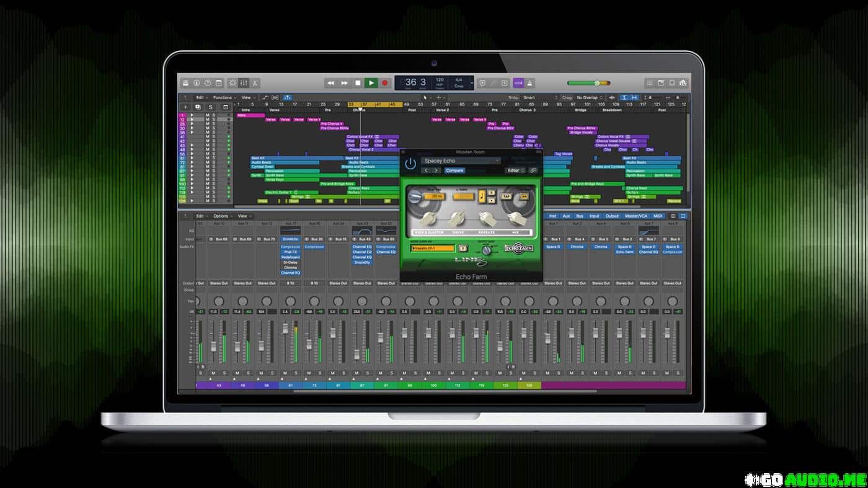Screen dimensions: 868x488
Task: Toggle the Replace mode button
Action: click(482, 83)
